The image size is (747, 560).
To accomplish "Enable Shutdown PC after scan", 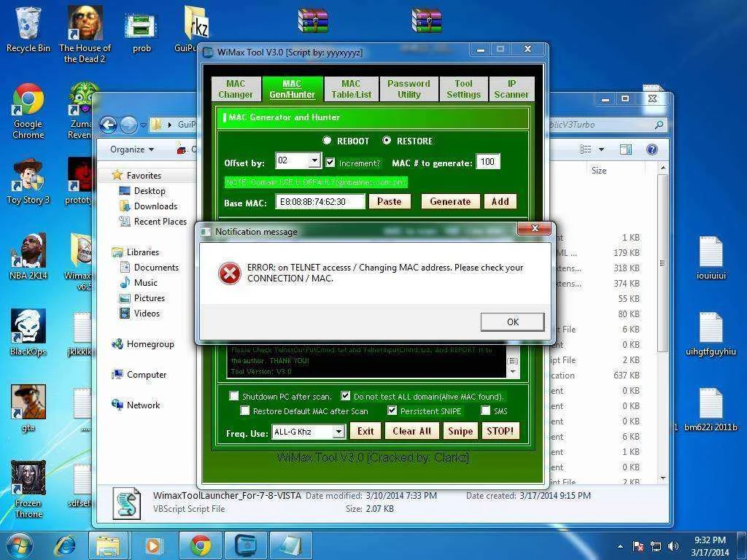I will point(234,396).
